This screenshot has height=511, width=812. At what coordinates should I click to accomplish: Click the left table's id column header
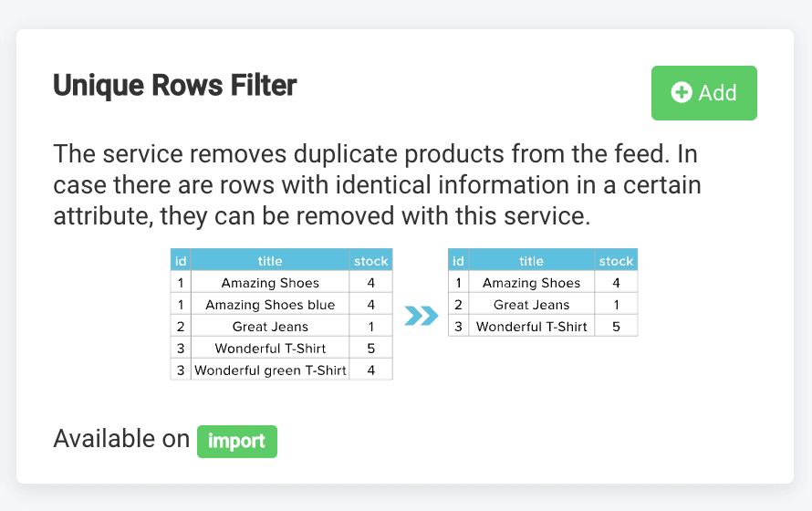[181, 261]
